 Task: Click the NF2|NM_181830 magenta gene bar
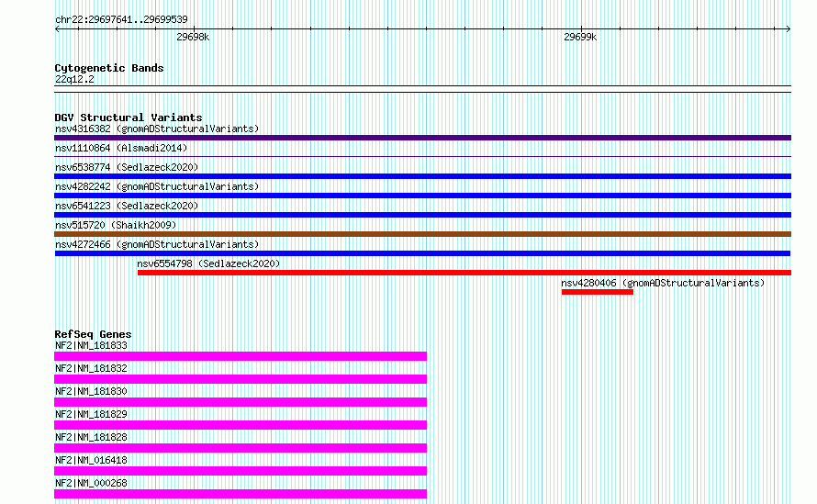[x=241, y=402]
